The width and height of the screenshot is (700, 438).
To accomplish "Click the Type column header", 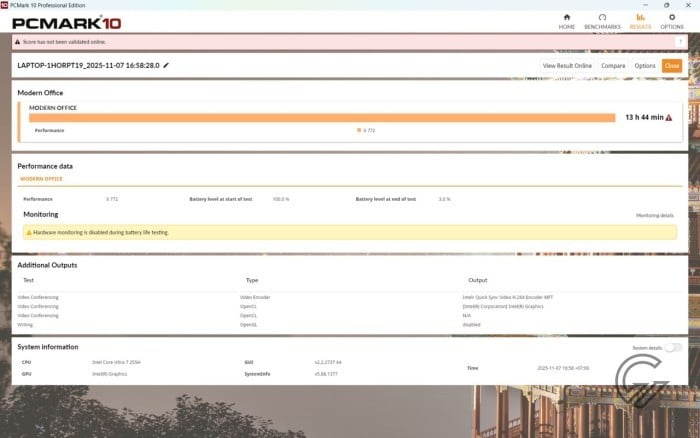I will point(252,280).
